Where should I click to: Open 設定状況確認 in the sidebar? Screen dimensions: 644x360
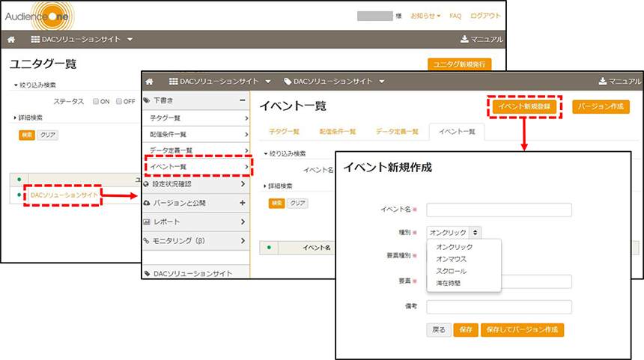[196, 184]
